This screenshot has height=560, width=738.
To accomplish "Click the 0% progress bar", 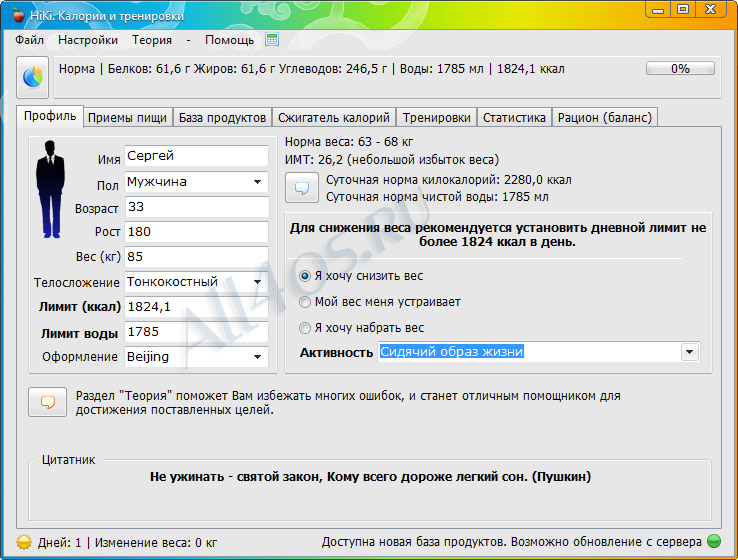I will coord(680,69).
